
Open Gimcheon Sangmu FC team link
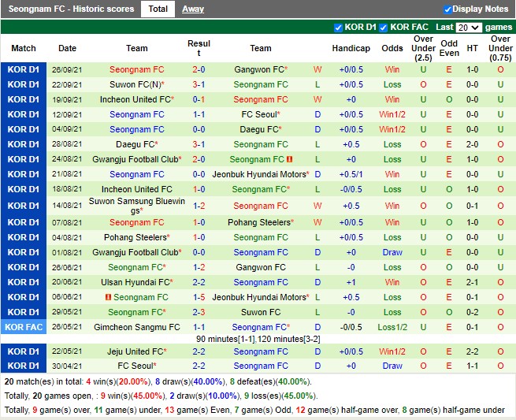pyautogui.click(x=137, y=327)
